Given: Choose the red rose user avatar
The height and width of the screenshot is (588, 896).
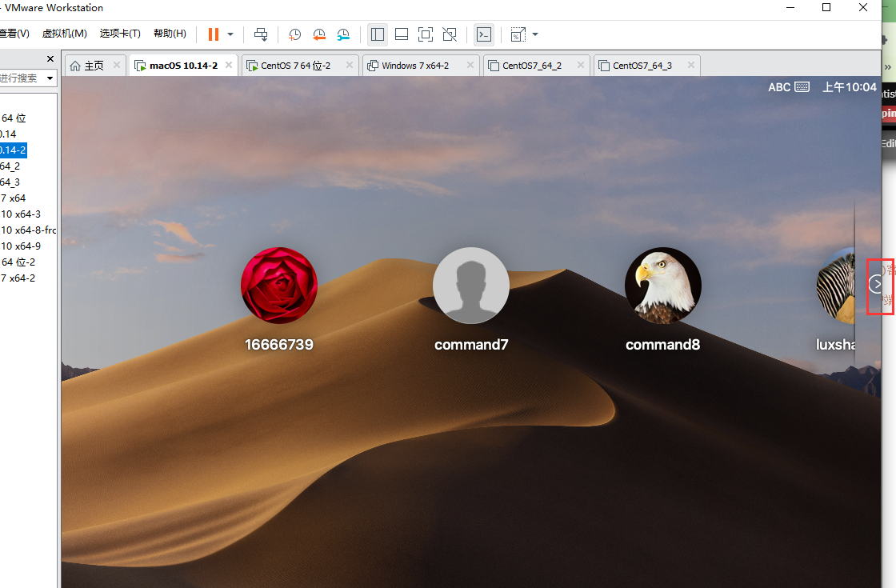Looking at the screenshot, I should (x=279, y=285).
